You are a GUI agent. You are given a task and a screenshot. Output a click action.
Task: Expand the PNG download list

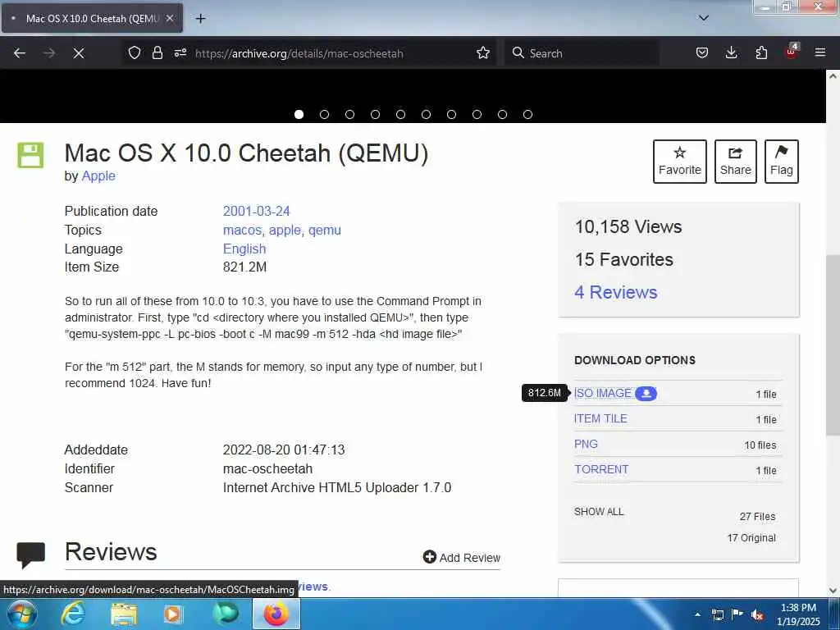click(586, 444)
